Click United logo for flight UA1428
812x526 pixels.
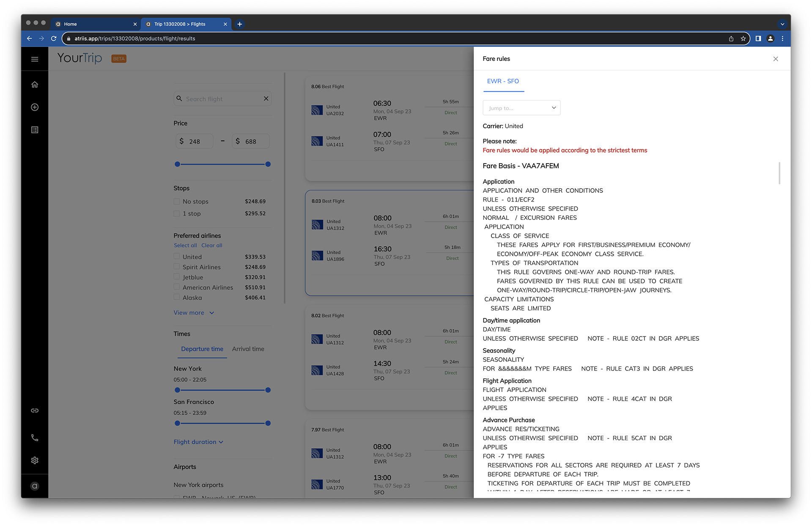click(317, 370)
